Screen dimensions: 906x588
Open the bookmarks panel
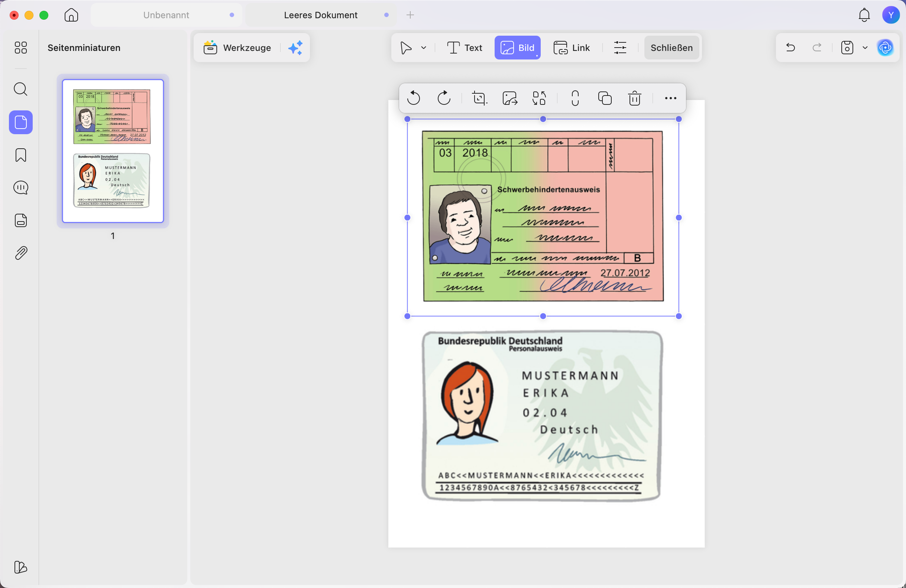(x=20, y=155)
